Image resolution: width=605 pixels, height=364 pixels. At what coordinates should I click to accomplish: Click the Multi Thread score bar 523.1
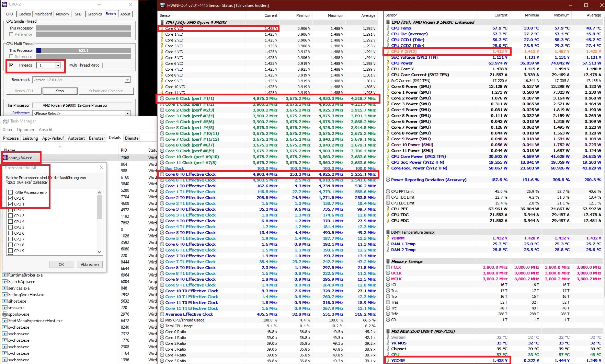click(83, 50)
